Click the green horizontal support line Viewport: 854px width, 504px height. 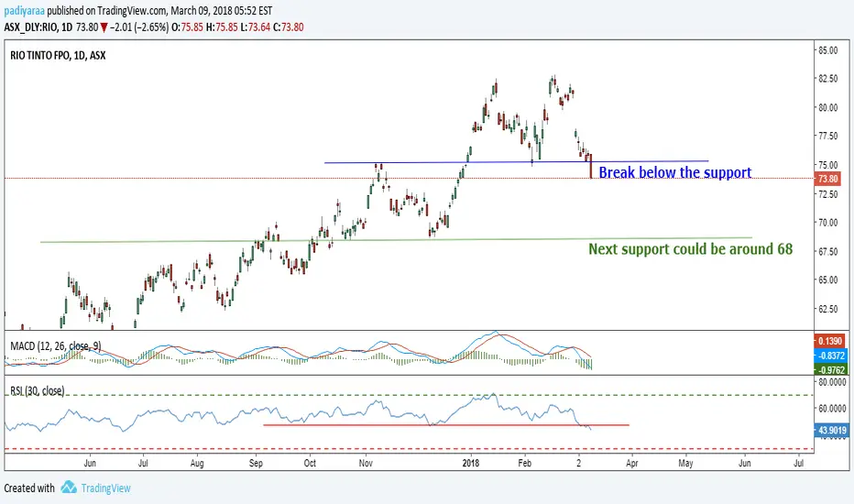point(396,240)
